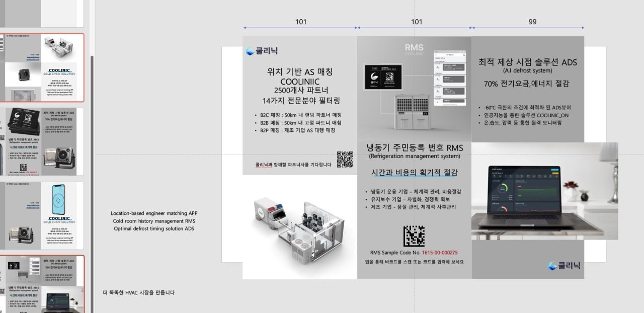644x313 pixels.
Task: Click the data matrix barcode above the RMS Sample Code
Action: (x=414, y=236)
